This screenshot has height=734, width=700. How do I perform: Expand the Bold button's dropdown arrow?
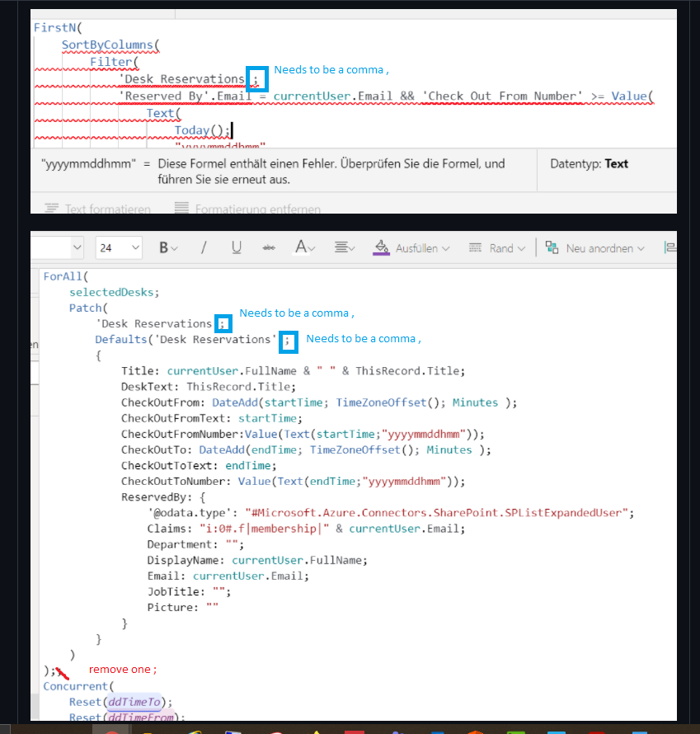173,247
